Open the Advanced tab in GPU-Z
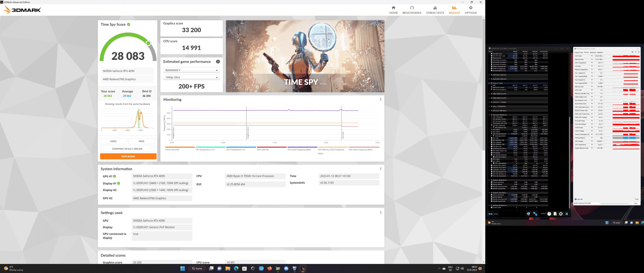Image resolution: width=644 pixels, height=273 pixels. pyautogui.click(x=593, y=52)
